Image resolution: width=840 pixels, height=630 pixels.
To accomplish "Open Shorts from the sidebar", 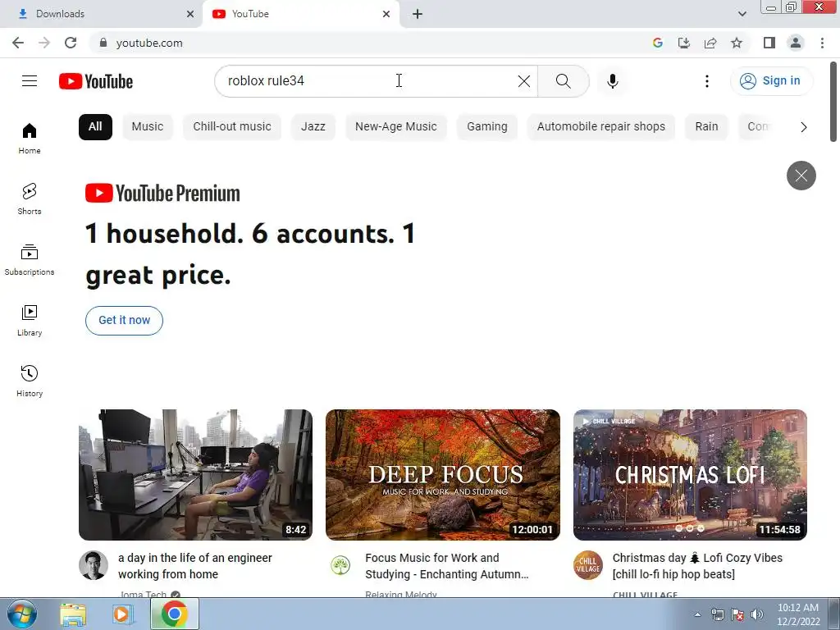I will click(30, 199).
